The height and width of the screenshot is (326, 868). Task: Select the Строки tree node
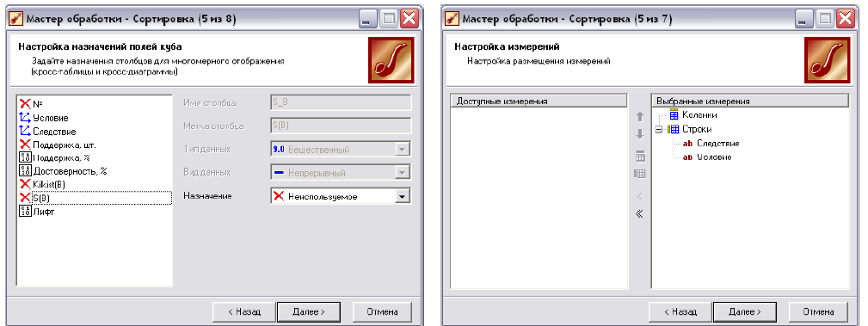click(697, 129)
